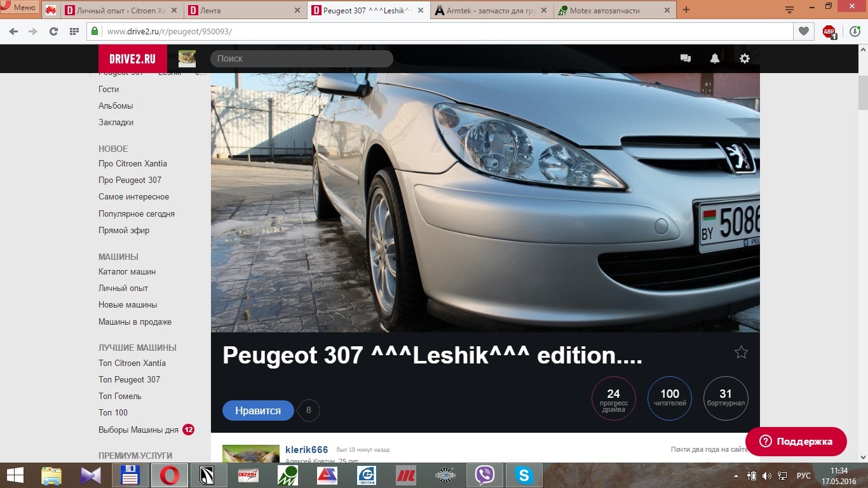
Task: Open the notifications bell icon
Action: (x=715, y=58)
